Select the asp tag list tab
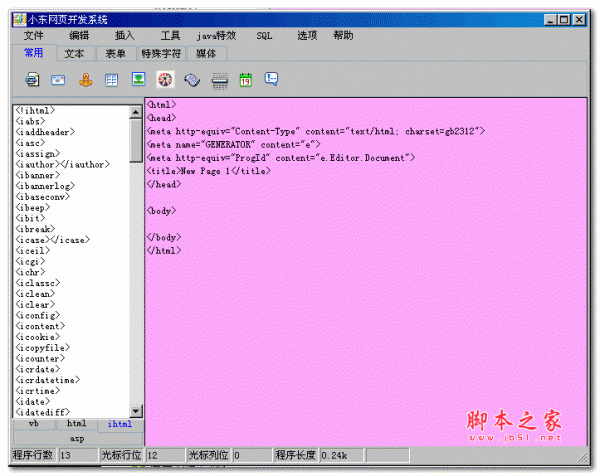Image resolution: width=600 pixels, height=476 pixels. tap(77, 438)
